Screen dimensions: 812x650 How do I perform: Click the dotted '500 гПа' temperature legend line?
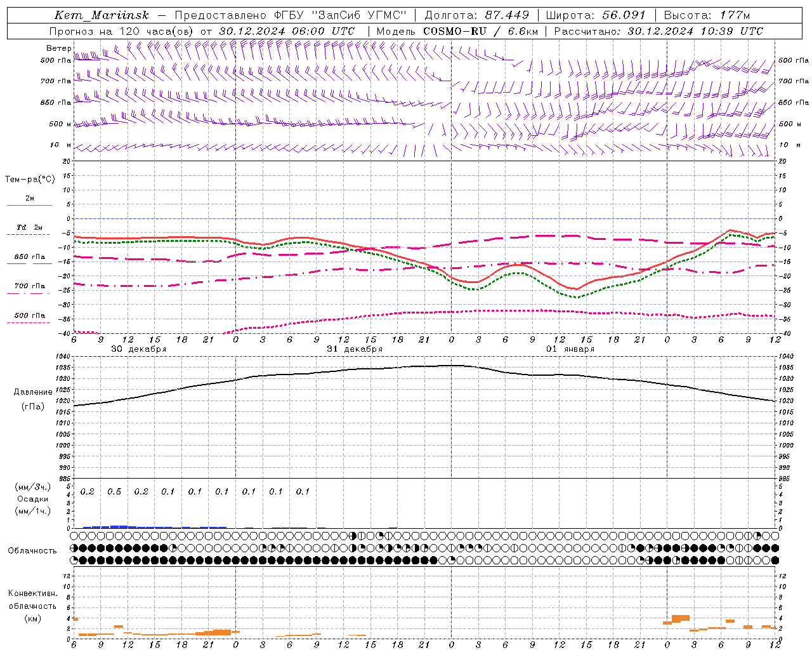coord(29,322)
